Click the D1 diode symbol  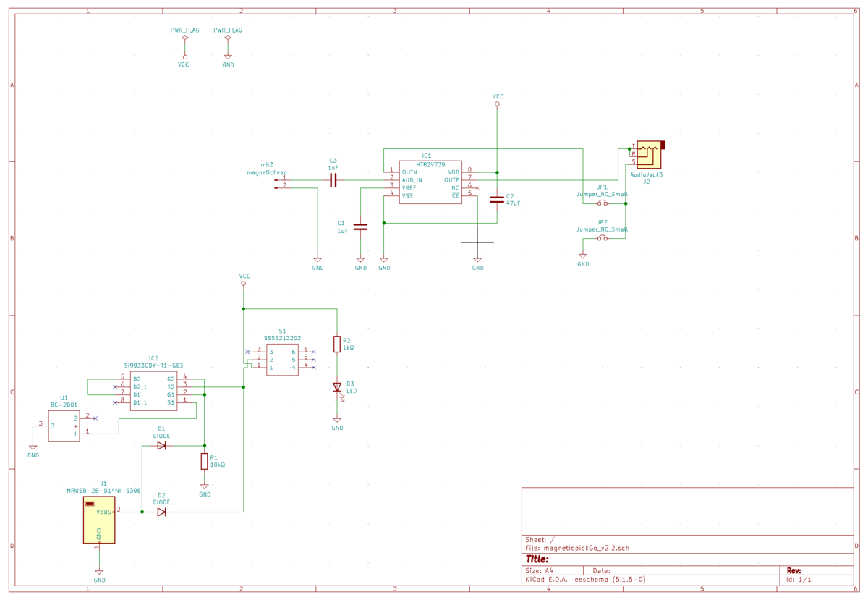pos(161,446)
